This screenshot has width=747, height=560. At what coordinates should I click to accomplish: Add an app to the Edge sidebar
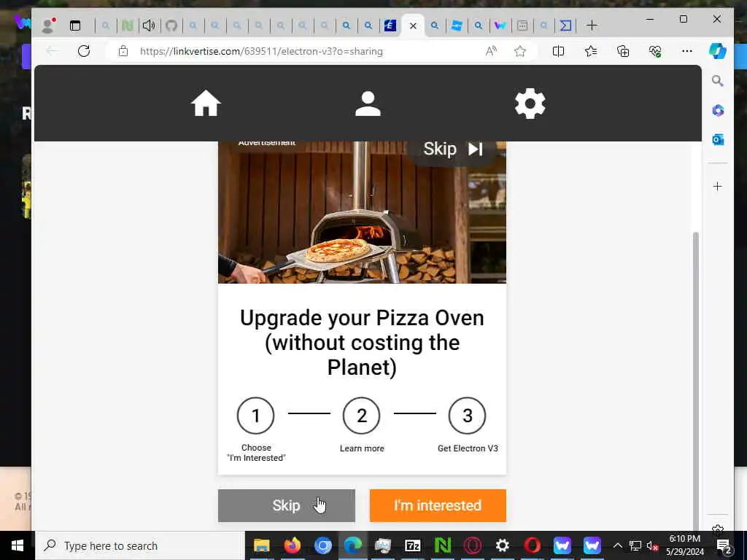(x=718, y=186)
